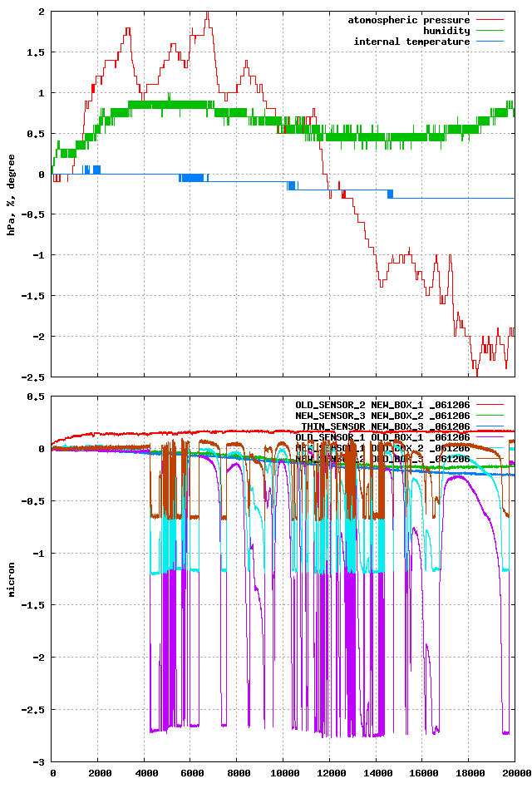Click the '-3' y-axis tick label
The height and width of the screenshot is (798, 532).
pyautogui.click(x=38, y=762)
